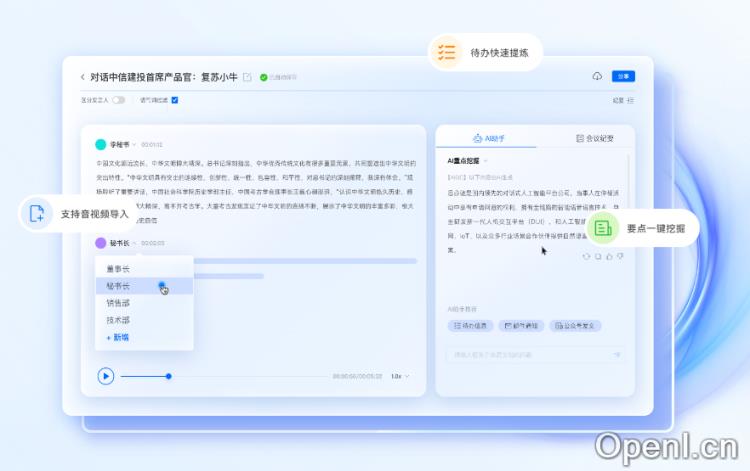Click the third AI suggestion chip

click(575, 326)
